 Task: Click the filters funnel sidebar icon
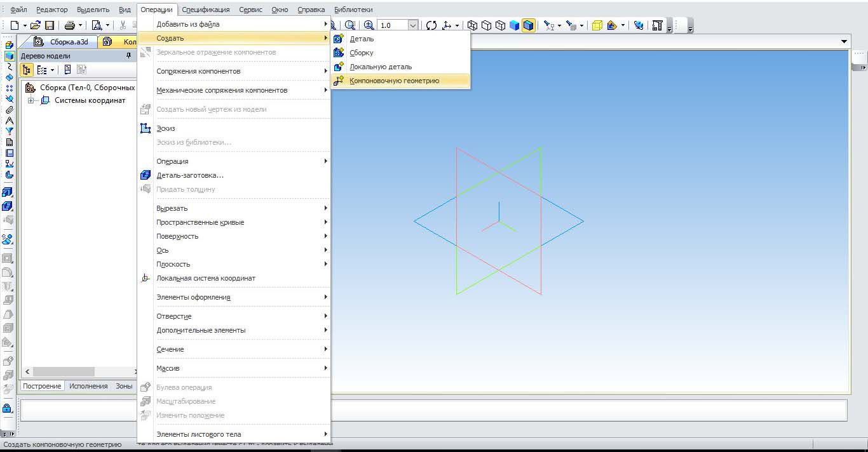9,131
